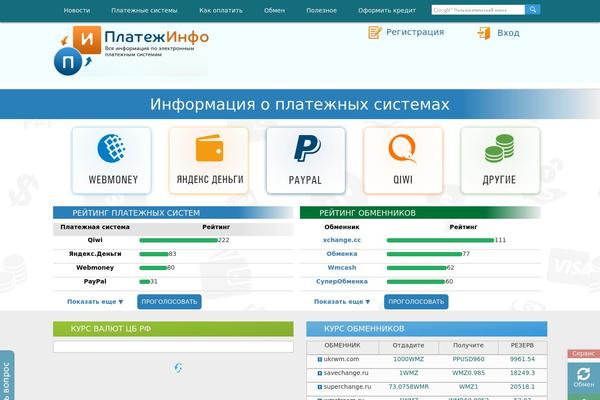The height and width of the screenshot is (400, 600).
Task: Open the Платежные системы menu
Action: (x=144, y=10)
